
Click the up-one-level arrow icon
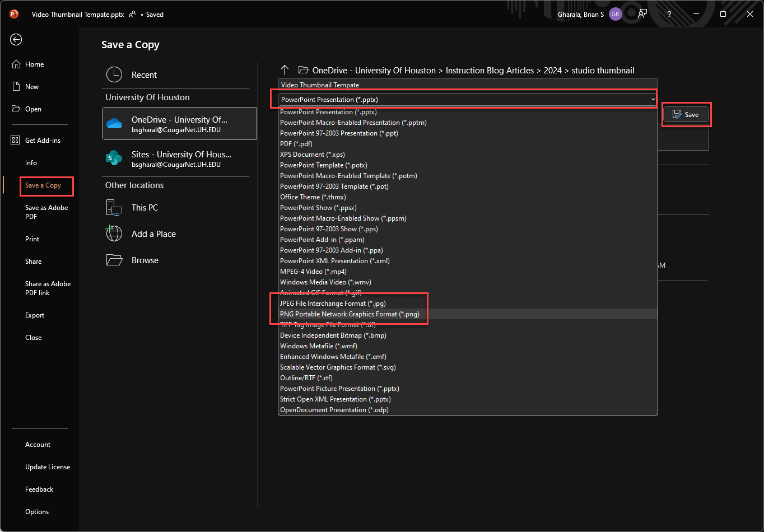pos(285,70)
